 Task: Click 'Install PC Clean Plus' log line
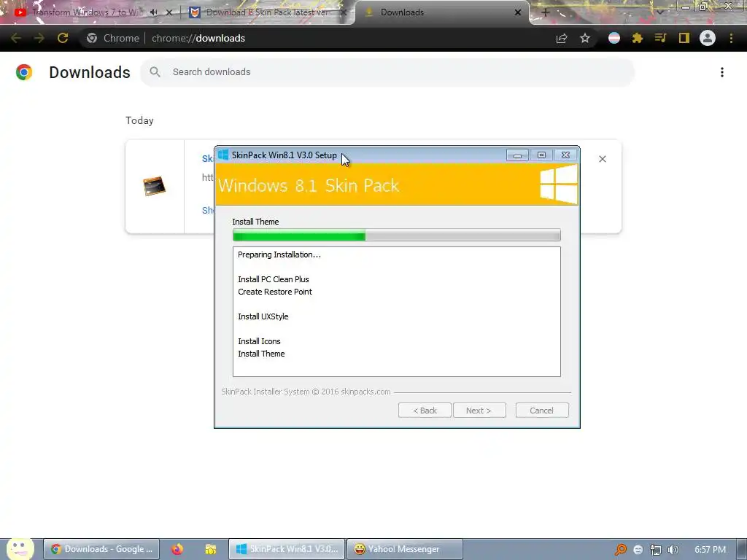coord(274,279)
